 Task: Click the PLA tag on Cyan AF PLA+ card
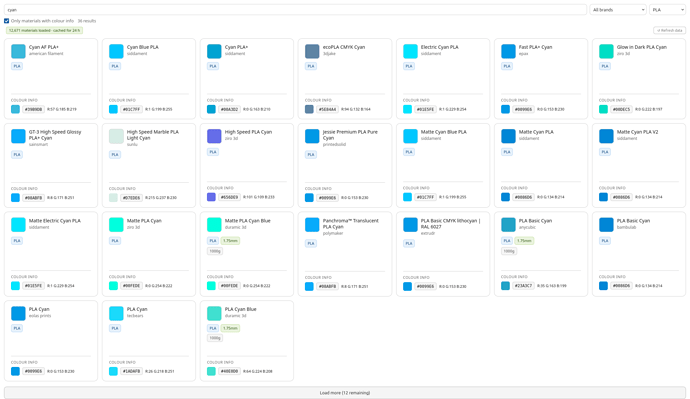pyautogui.click(x=17, y=66)
